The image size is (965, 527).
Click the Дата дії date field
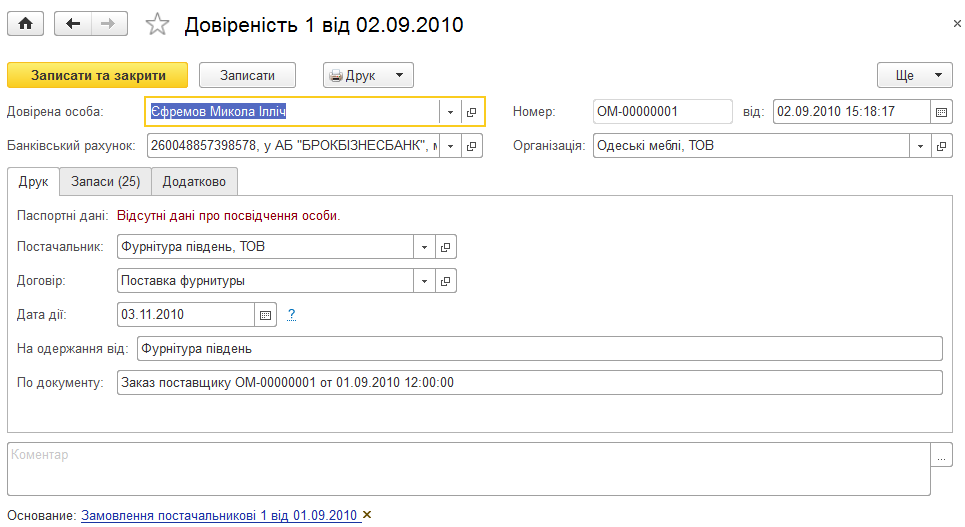[186, 315]
